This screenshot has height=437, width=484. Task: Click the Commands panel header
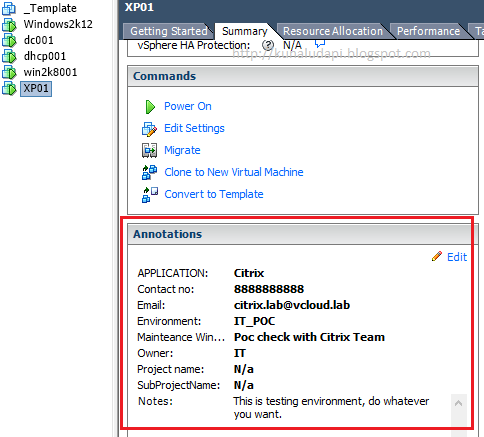303,76
